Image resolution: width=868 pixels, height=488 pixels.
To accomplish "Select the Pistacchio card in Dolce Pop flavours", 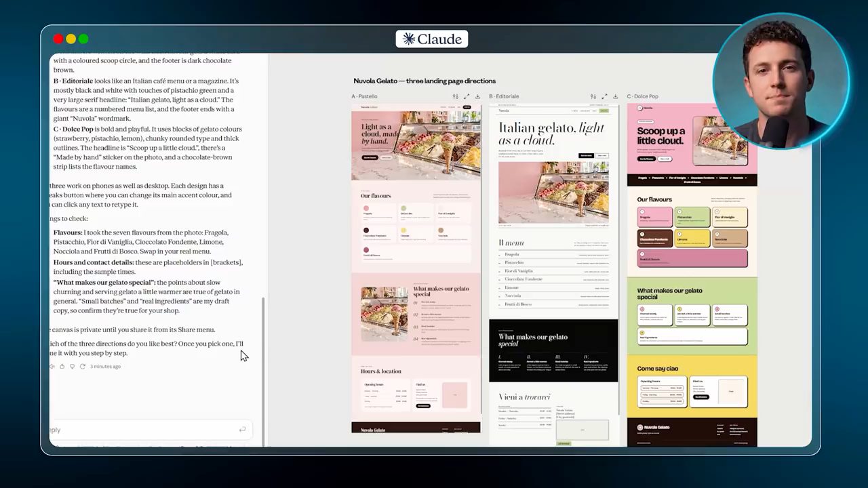I will pyautogui.click(x=692, y=217).
